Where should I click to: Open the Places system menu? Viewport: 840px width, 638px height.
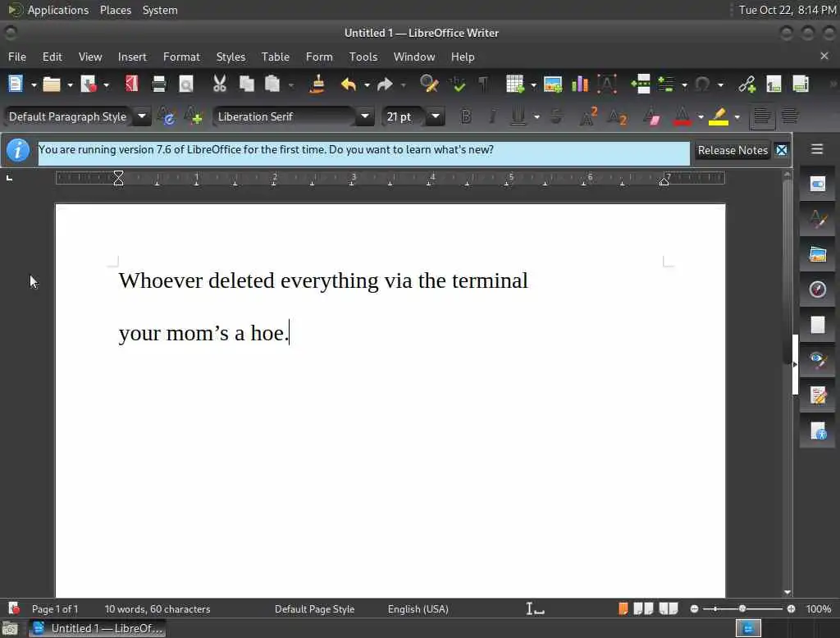pos(115,10)
